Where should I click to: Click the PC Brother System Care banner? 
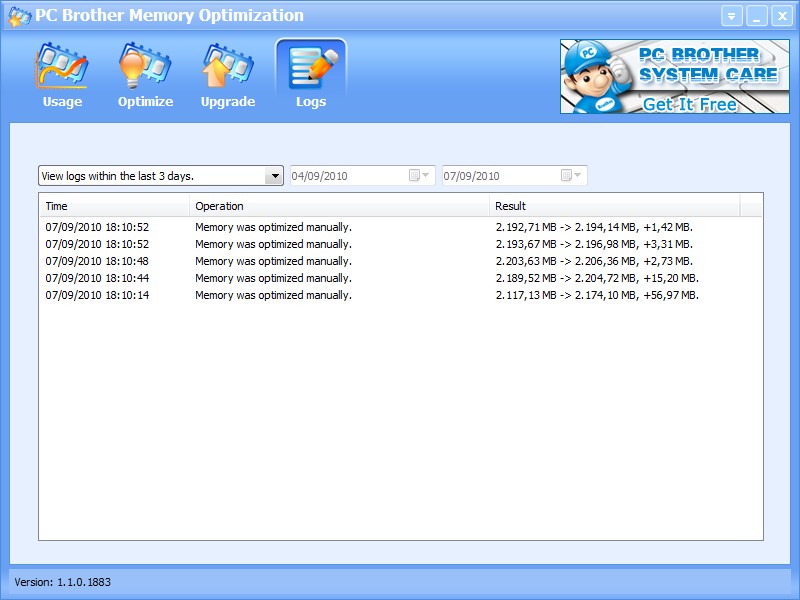(674, 77)
